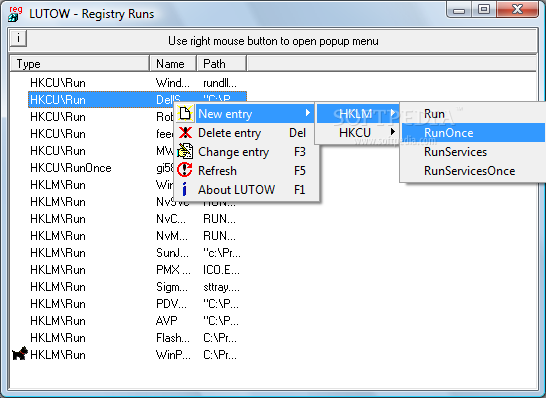Viewport: 546px width, 398px height.
Task: Click the sttray.... path cell
Action: point(221,287)
